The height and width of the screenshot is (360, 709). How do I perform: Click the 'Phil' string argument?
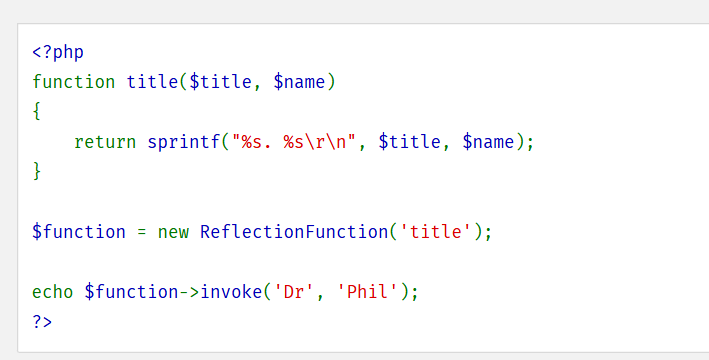pos(368,292)
